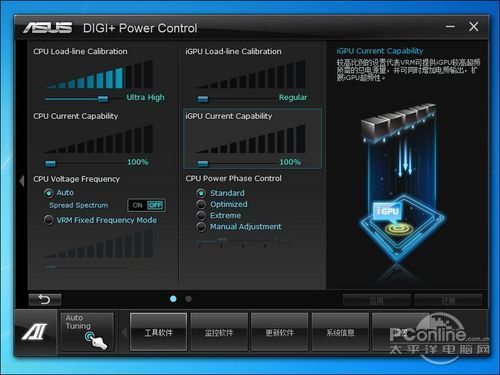Click CPU Load-line Calibration slider handle
Screen dimensions: 500x375
pos(103,99)
